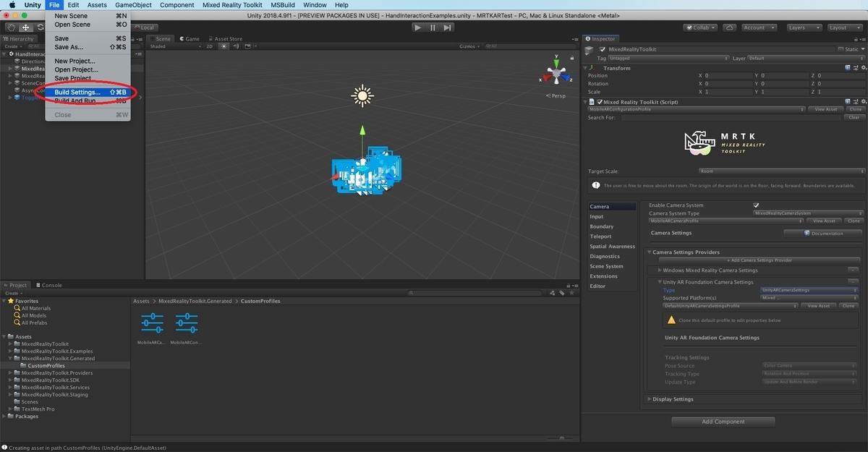Toggle scene lighting sun icon
Image resolution: width=868 pixels, height=452 pixels.
[224, 46]
